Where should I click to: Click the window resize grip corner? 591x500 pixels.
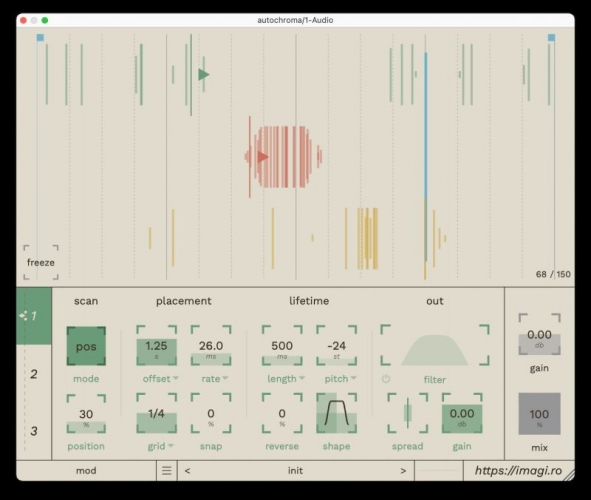point(569,475)
